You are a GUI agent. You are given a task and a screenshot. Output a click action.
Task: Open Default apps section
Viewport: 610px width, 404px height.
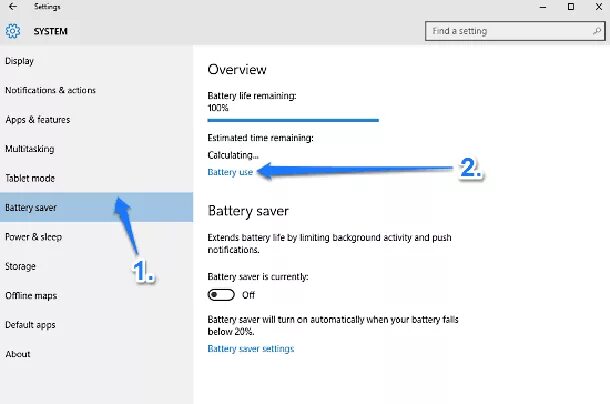(96, 325)
